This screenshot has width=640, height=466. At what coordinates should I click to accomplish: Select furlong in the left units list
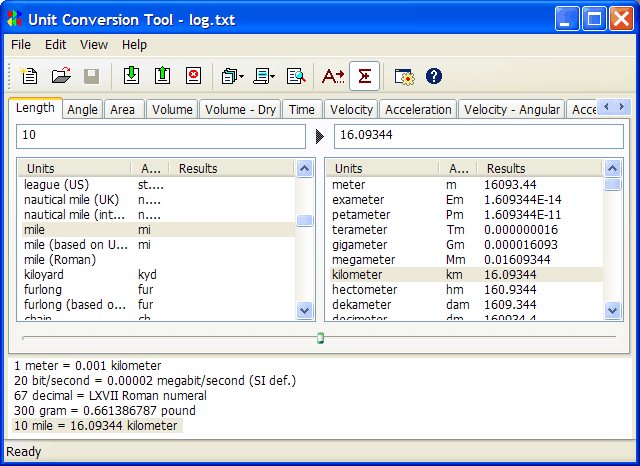47,289
